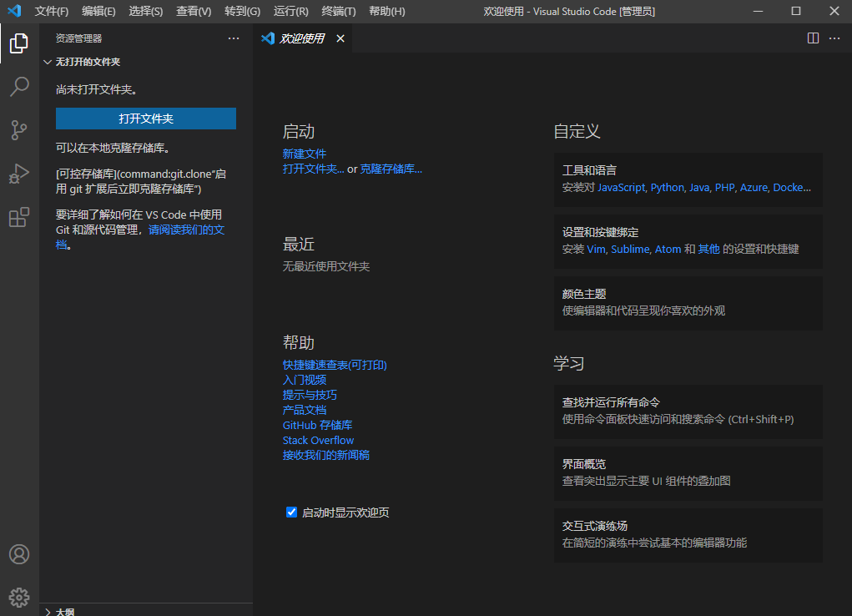Open the 帮助(H) menu
This screenshot has height=616, width=852.
[387, 11]
